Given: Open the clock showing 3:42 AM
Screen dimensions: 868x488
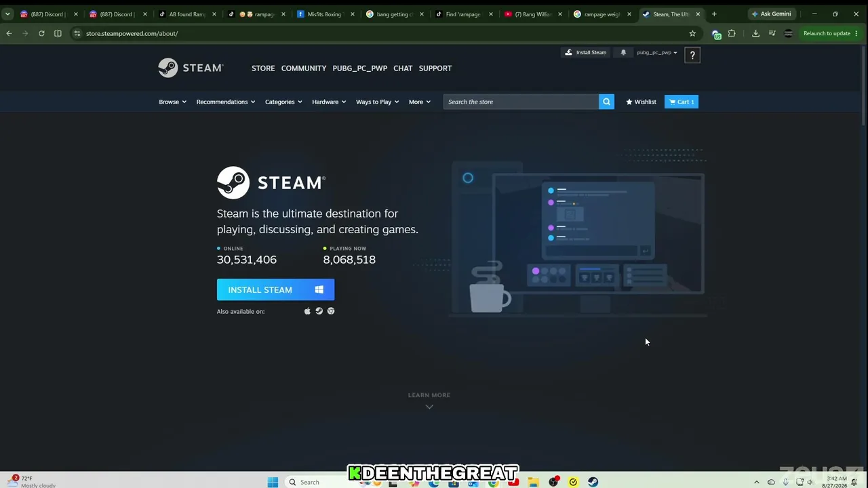Looking at the screenshot, I should tap(837, 482).
